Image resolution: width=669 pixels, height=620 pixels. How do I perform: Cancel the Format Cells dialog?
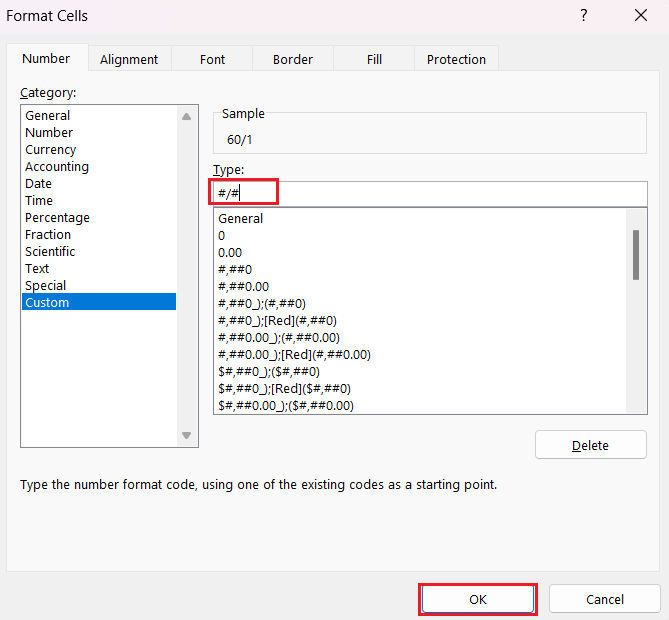tap(605, 599)
